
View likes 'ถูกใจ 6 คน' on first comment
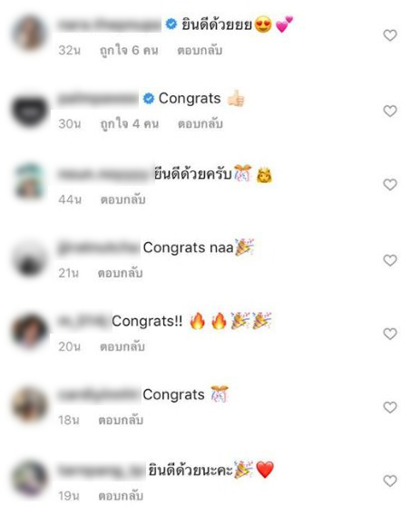tap(129, 51)
